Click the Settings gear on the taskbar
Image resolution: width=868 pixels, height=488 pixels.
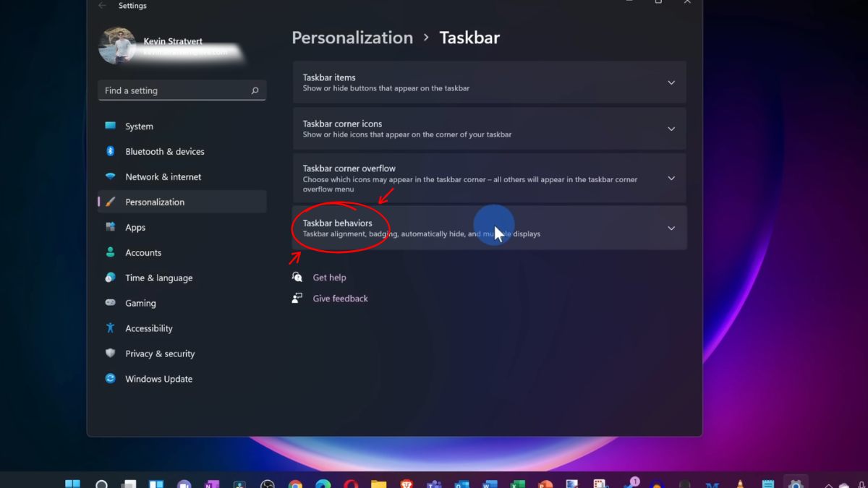[x=796, y=483]
